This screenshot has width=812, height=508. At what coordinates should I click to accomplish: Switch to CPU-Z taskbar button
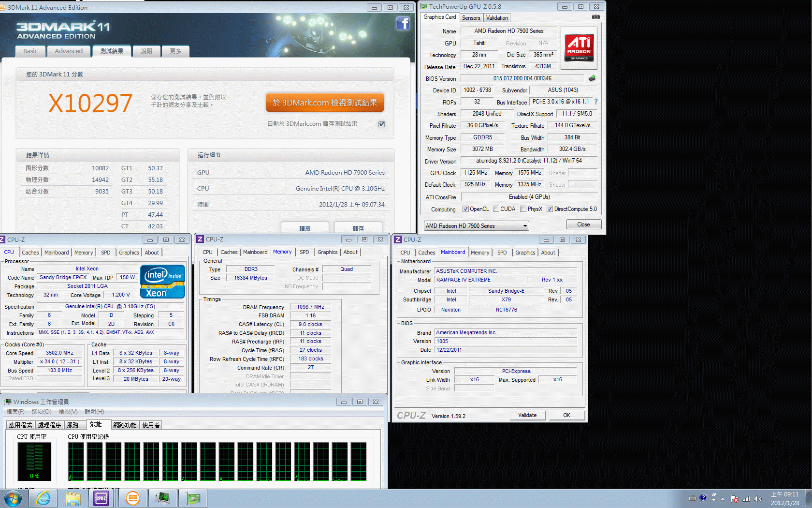pyautogui.click(x=101, y=498)
